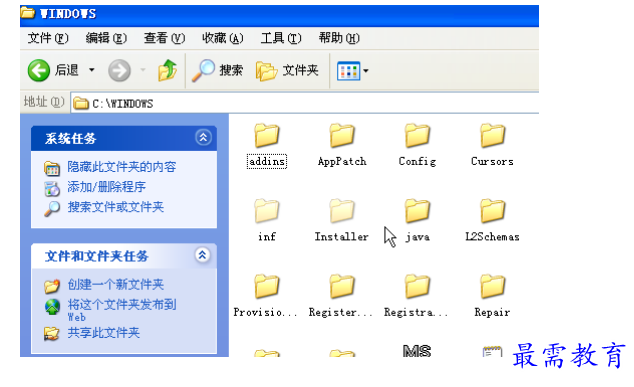Open the Search (搜索) toolbar button
The image size is (634, 387).
(x=217, y=70)
